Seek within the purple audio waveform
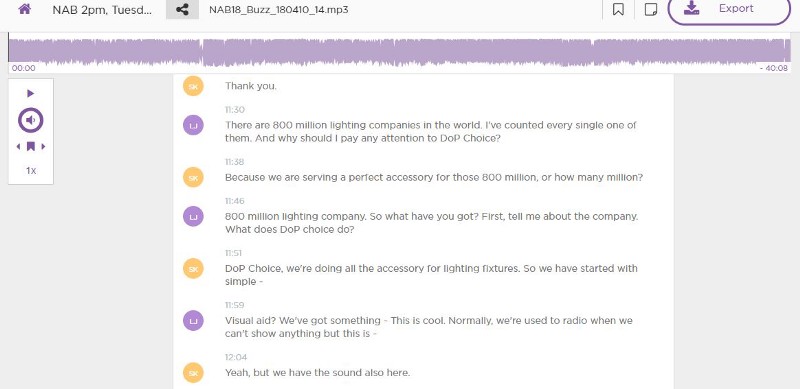The width and height of the screenshot is (800, 389). pos(399,53)
